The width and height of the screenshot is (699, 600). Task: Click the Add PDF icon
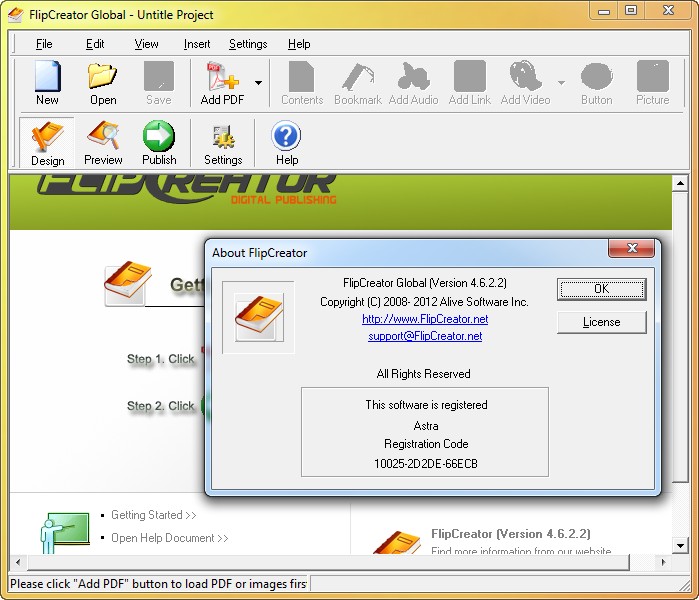click(222, 83)
